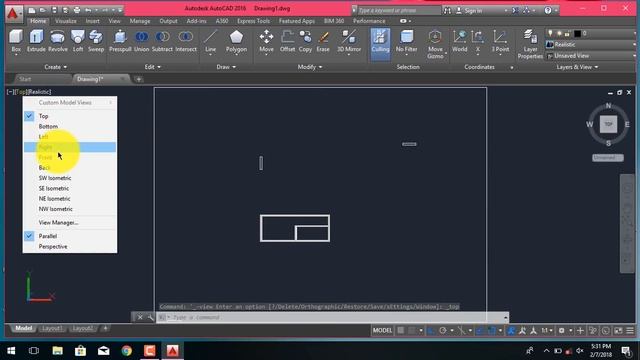Open the Unsaved View dropdown
The width and height of the screenshot is (640, 360).
pyautogui.click(x=591, y=56)
